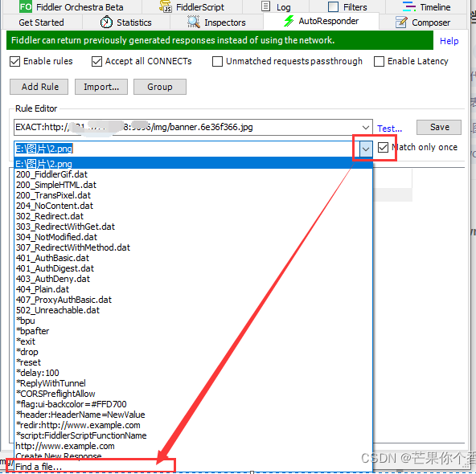This screenshot has height=474, width=476.
Task: Select *ReplyWithTunnel option
Action: (x=193, y=383)
